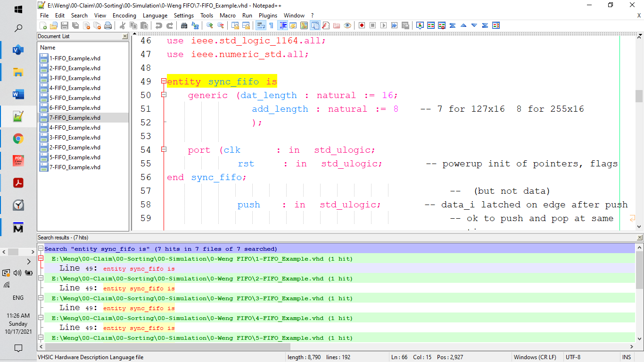Toggle the Compare navigation bar icon

(x=496, y=25)
